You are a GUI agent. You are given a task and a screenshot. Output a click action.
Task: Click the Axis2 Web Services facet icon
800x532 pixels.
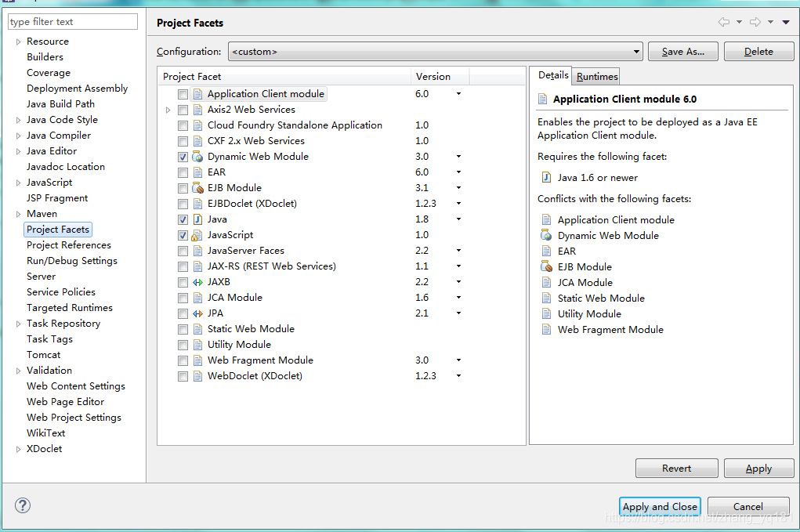(197, 110)
